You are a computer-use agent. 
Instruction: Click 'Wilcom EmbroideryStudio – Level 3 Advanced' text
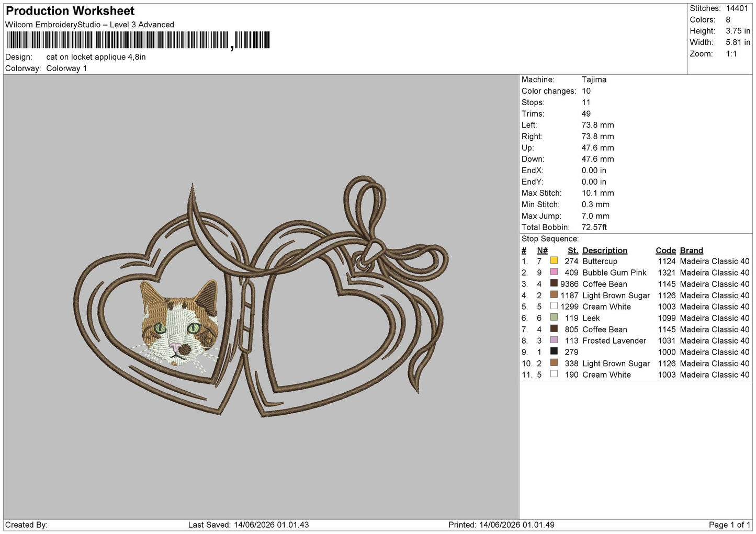click(89, 25)
